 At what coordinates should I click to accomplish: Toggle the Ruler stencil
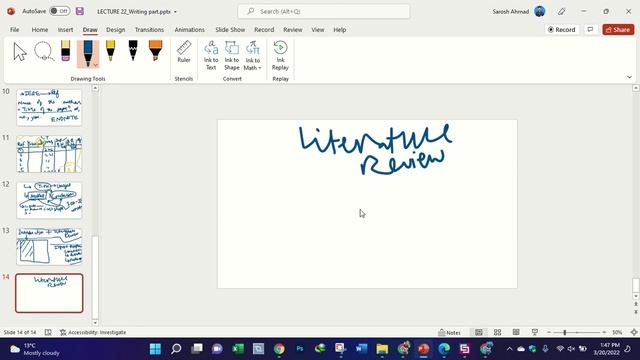[184, 52]
